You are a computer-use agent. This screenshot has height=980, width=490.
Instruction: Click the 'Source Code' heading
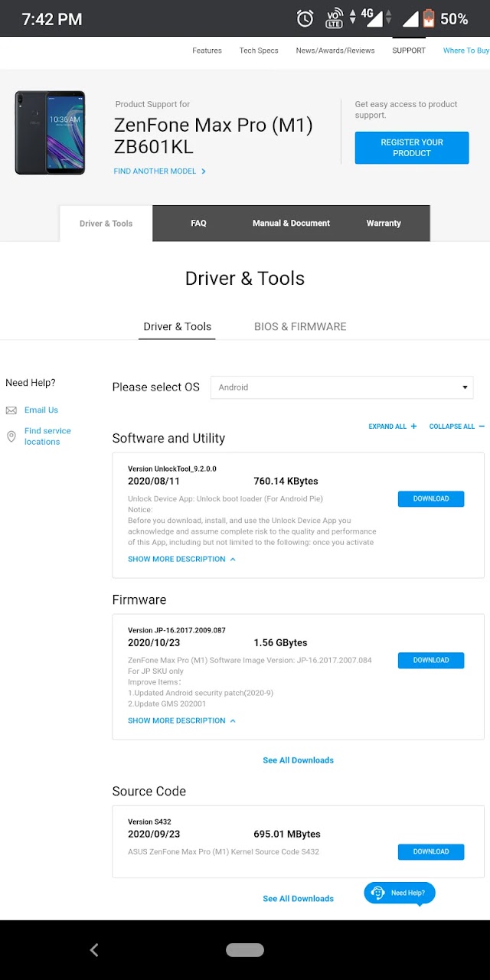click(149, 792)
